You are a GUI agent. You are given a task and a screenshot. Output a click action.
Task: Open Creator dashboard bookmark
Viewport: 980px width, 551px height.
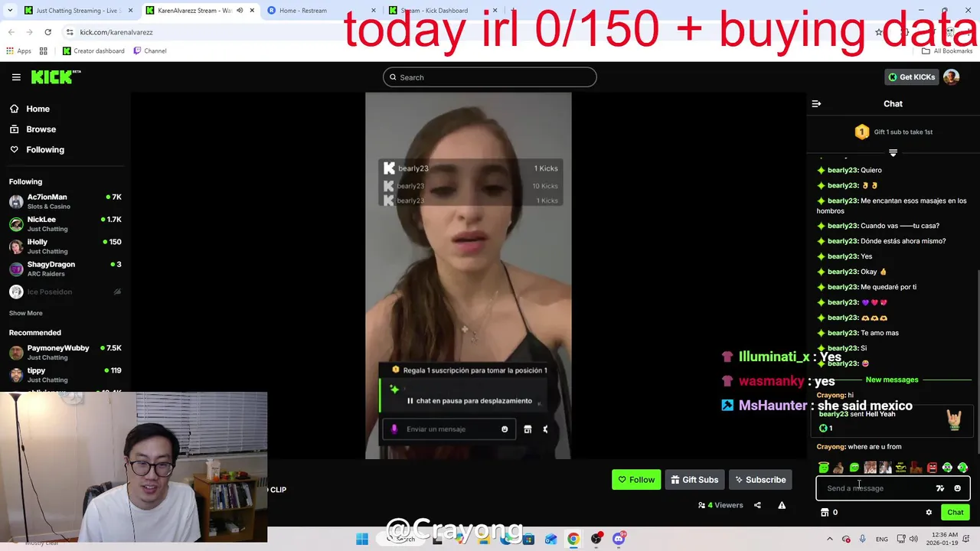93,51
